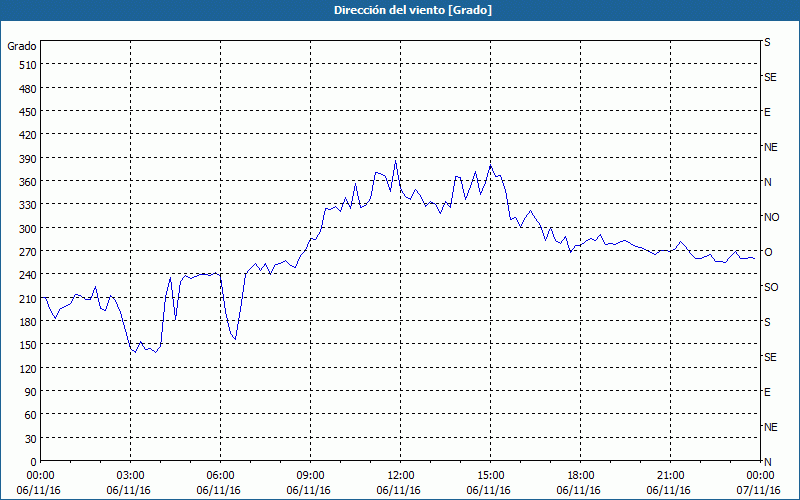This screenshot has height=500, width=800.
Task: Click the N compass label level with 0
Action: coord(768,462)
